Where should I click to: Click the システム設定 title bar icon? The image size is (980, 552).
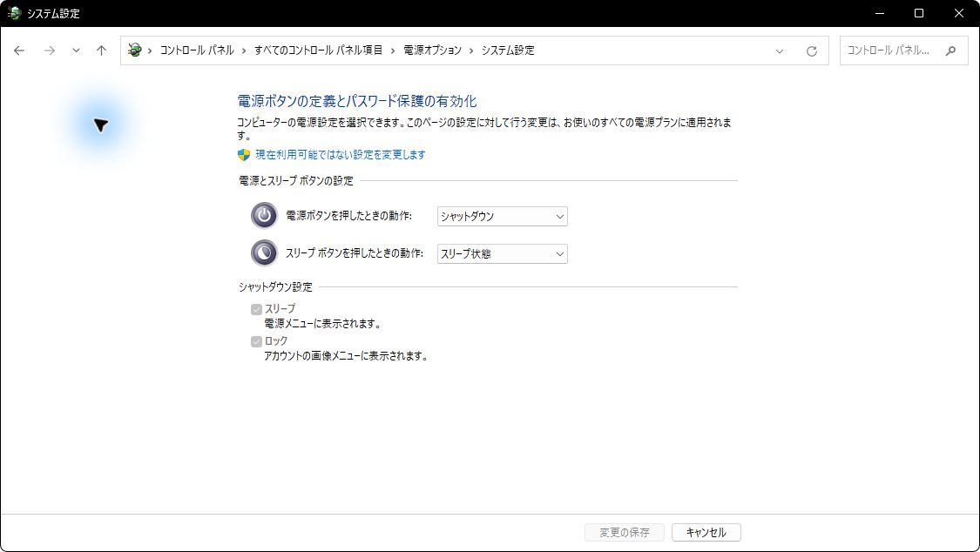[x=14, y=13]
